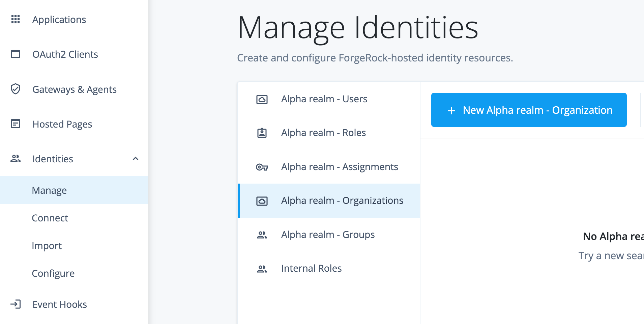Go to OAuth2 Clients
Image resolution: width=644 pixels, height=324 pixels.
[74, 54]
